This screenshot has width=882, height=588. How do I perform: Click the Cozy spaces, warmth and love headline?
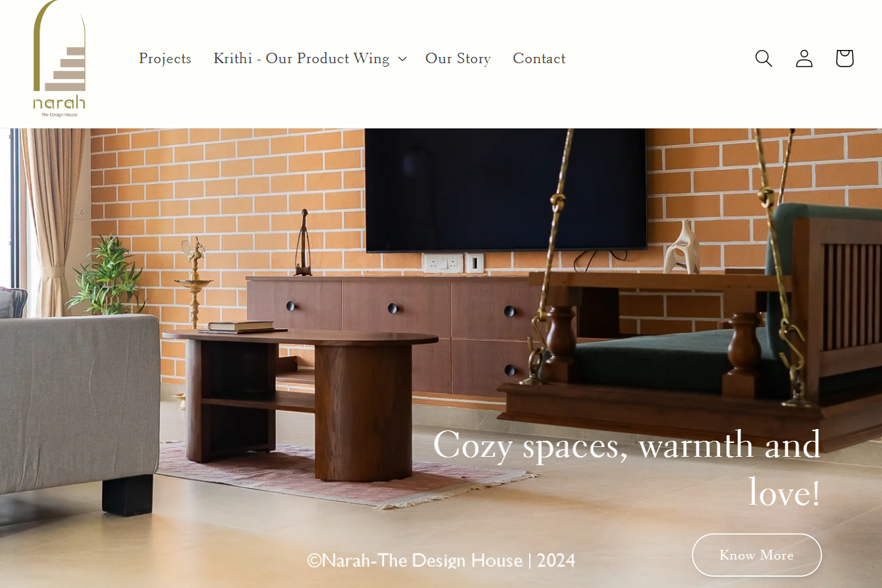coord(626,468)
